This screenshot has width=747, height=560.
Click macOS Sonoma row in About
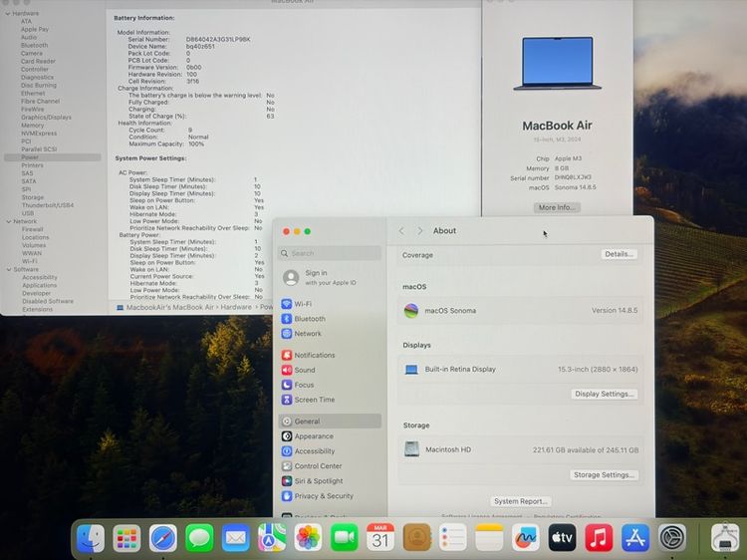pos(520,310)
